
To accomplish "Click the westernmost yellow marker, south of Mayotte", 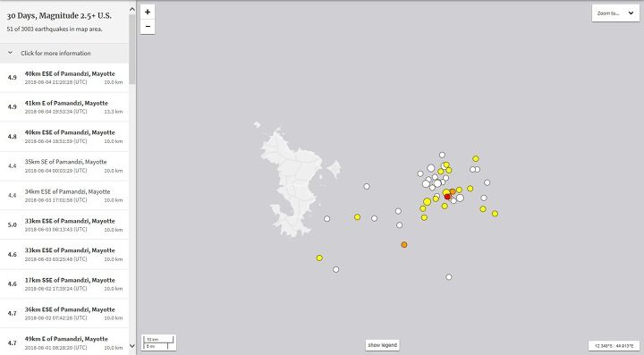I will tap(319, 258).
